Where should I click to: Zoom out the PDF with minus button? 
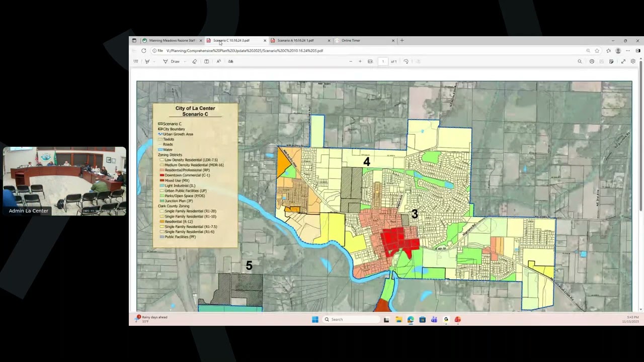click(351, 61)
